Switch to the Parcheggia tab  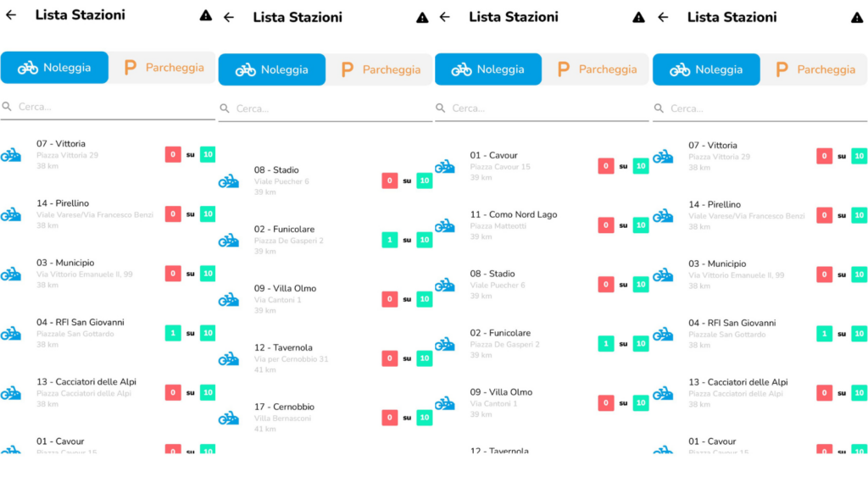tap(164, 69)
